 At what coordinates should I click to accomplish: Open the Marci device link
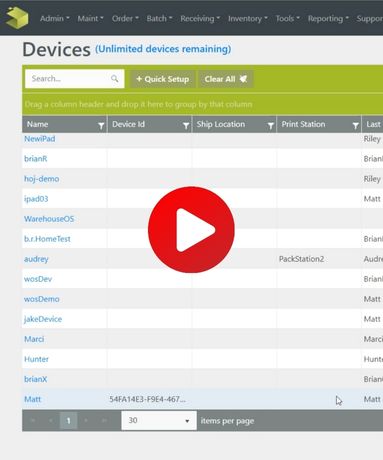click(34, 339)
